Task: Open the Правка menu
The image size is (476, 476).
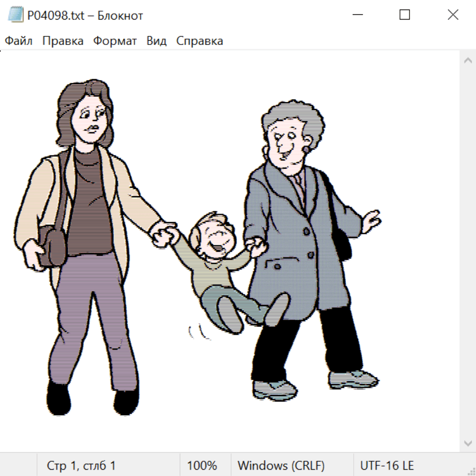Action: [63, 41]
